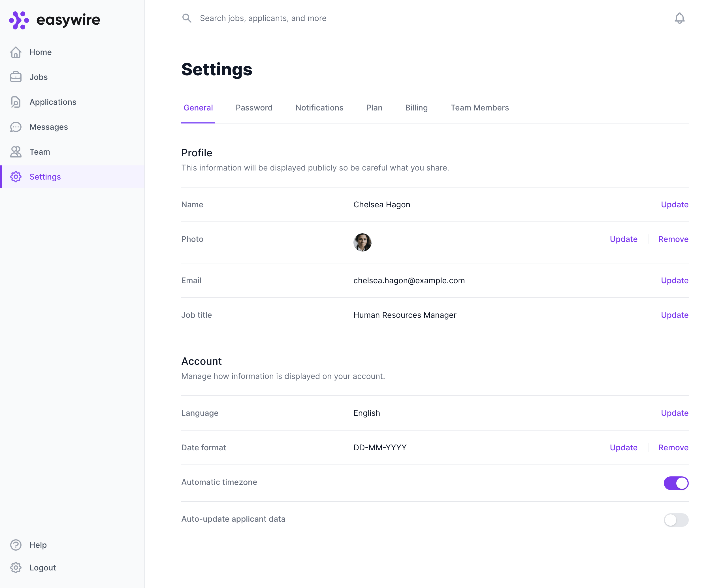Click the Home house icon in the sidebar
This screenshot has width=725, height=588.
coord(16,52)
